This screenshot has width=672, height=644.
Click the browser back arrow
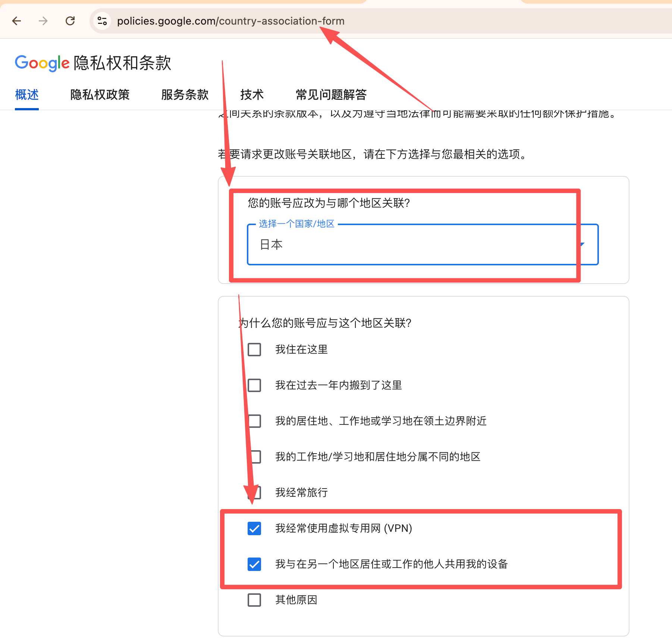[x=17, y=21]
